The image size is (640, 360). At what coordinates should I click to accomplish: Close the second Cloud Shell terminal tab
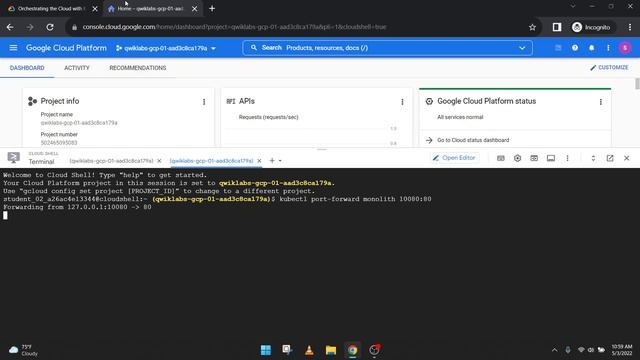point(259,161)
